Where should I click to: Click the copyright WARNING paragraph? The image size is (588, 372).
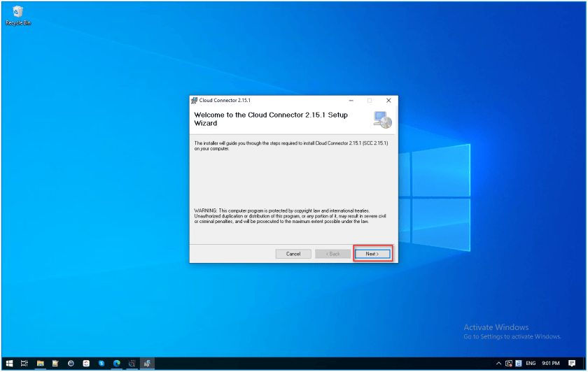pyautogui.click(x=290, y=216)
